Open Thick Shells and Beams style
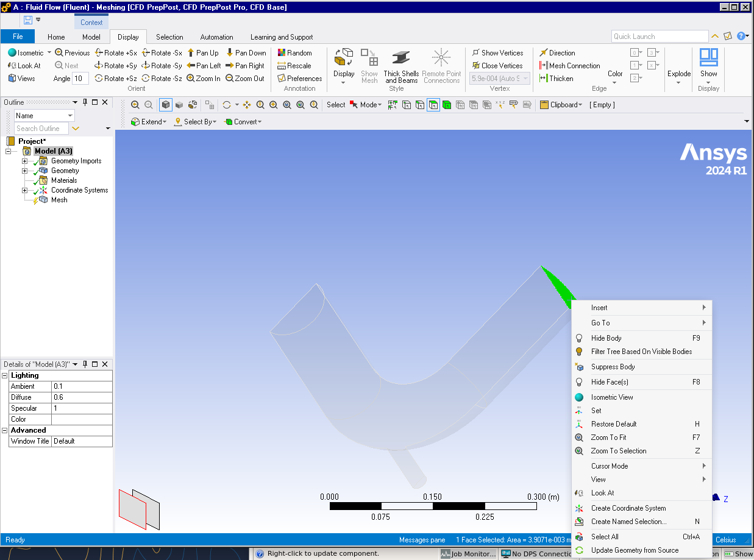 point(401,66)
